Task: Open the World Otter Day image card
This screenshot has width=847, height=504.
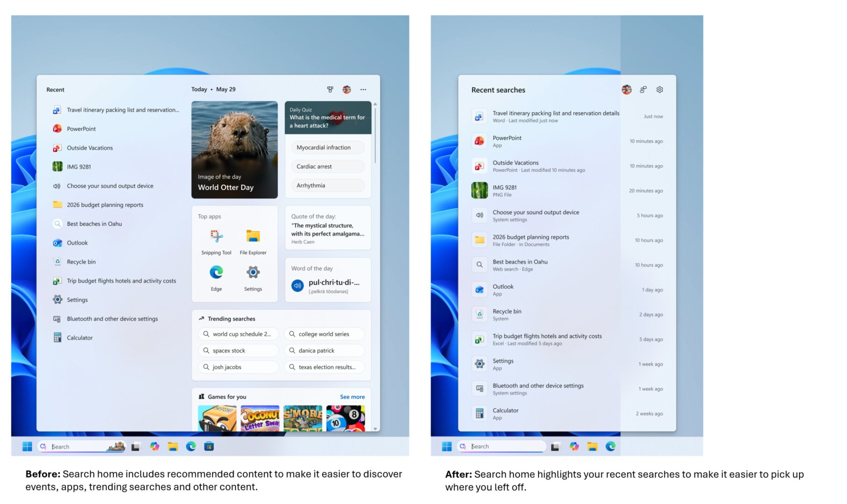Action: point(234,150)
